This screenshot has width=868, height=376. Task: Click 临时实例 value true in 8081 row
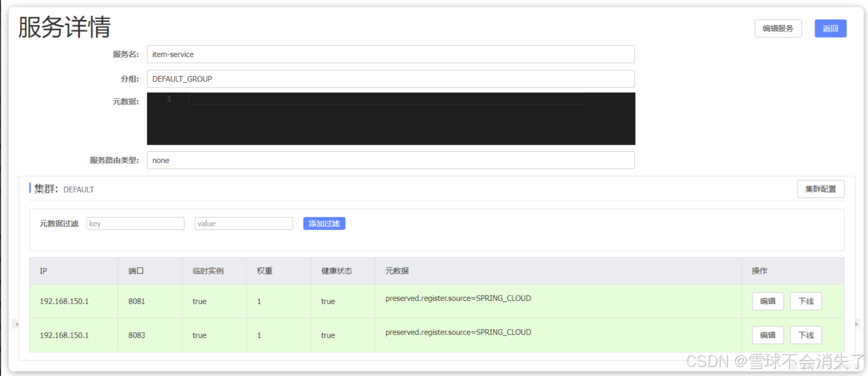click(x=200, y=301)
